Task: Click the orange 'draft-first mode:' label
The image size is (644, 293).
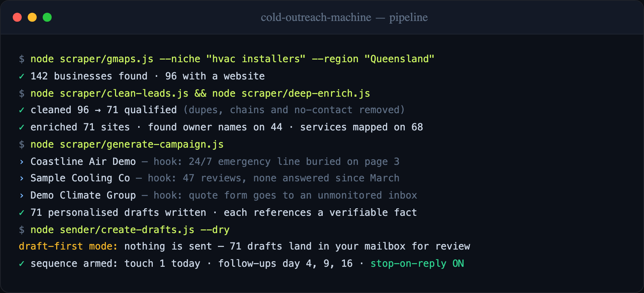Action: click(68, 246)
